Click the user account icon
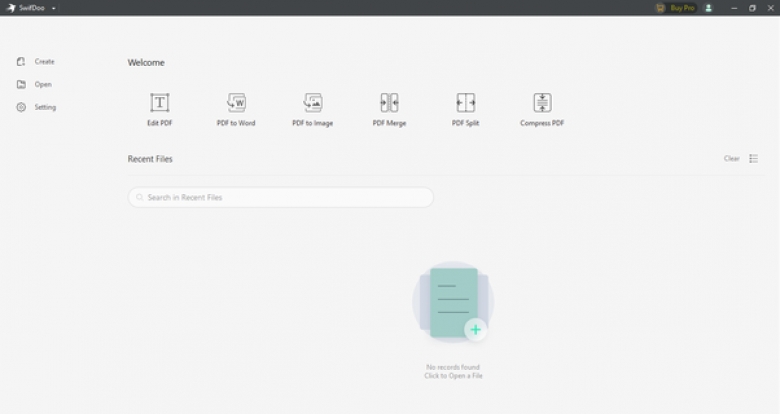The height and width of the screenshot is (414, 780). [x=709, y=8]
